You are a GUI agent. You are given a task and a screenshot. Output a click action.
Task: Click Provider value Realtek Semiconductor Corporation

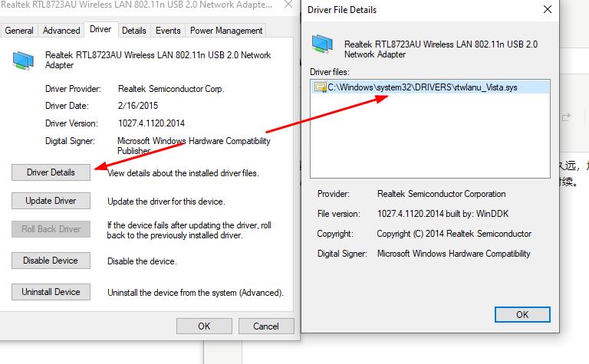coord(442,194)
